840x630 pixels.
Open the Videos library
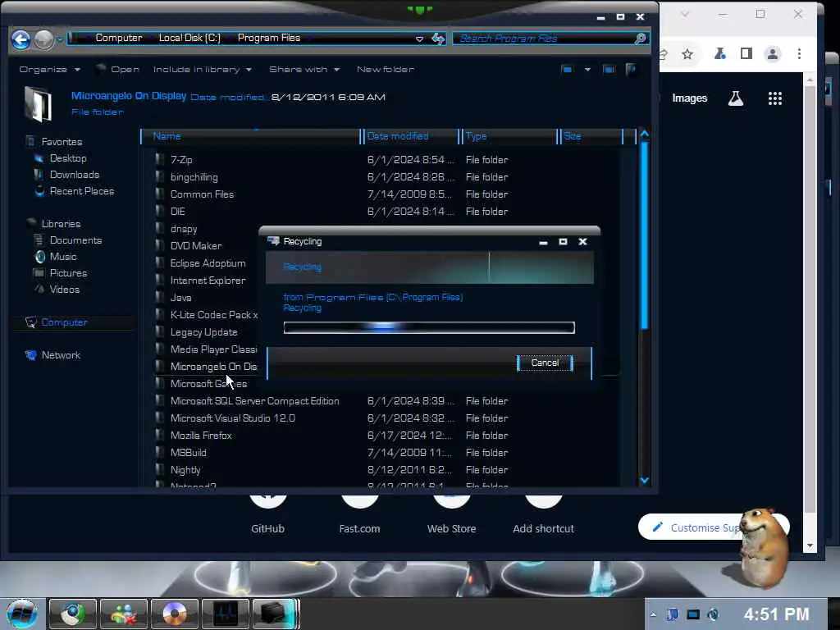[64, 290]
